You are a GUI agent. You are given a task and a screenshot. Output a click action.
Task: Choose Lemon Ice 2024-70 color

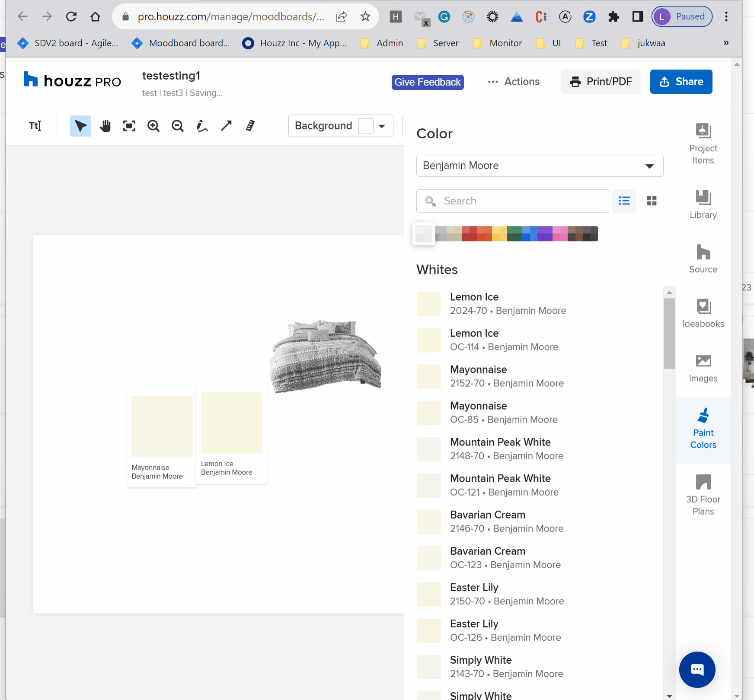(540, 304)
